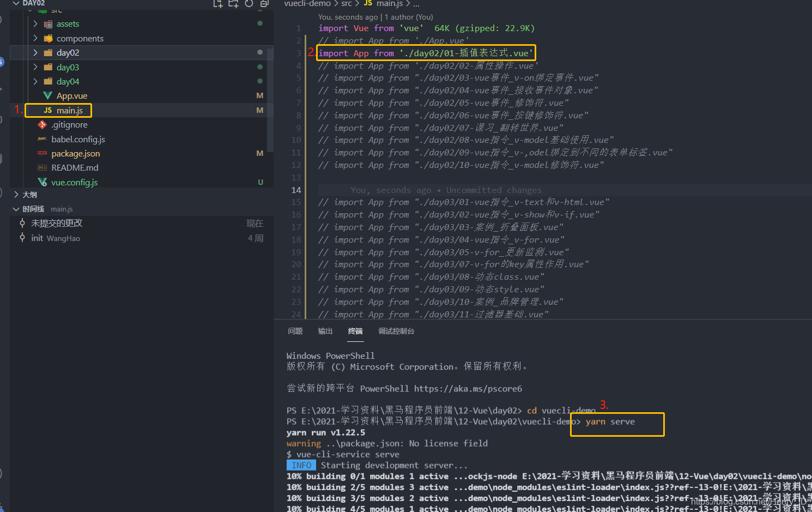812x512 pixels.
Task: Click the commit node icon for 未提交的更改
Action: [22, 223]
